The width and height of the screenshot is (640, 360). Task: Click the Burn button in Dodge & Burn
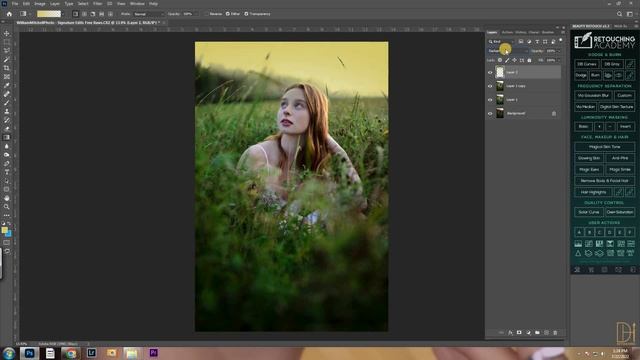tap(595, 76)
